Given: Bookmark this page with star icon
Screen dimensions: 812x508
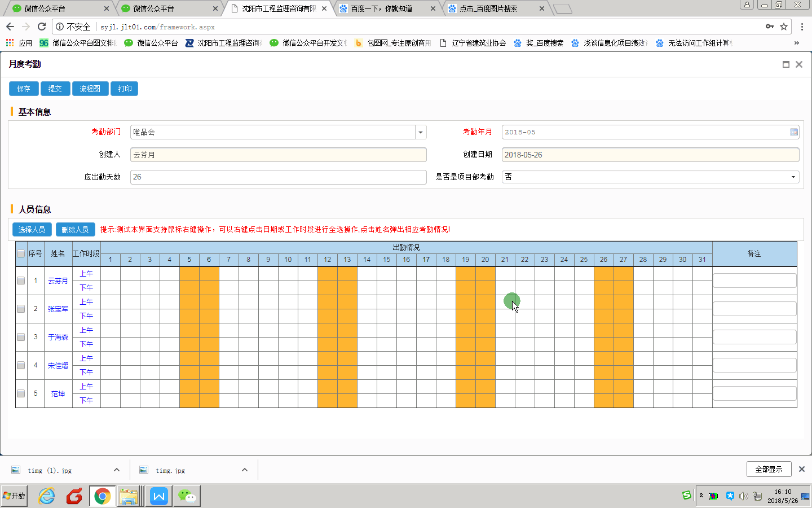Looking at the screenshot, I should click(x=783, y=27).
